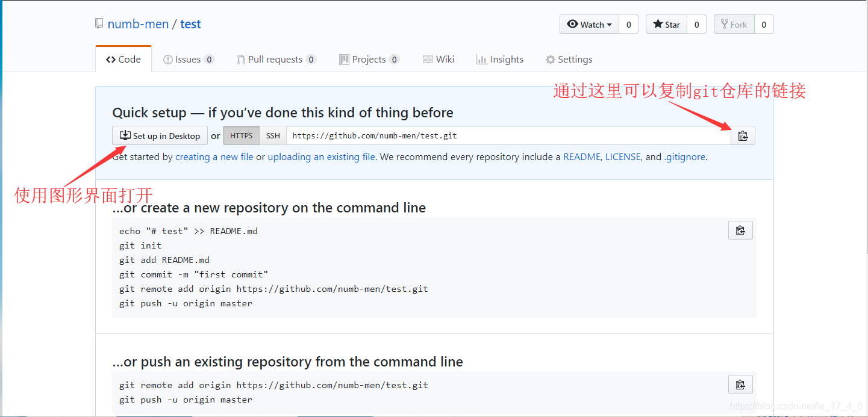The width and height of the screenshot is (868, 417).
Task: Follow the 'uploading an existing file' link
Action: (x=322, y=157)
